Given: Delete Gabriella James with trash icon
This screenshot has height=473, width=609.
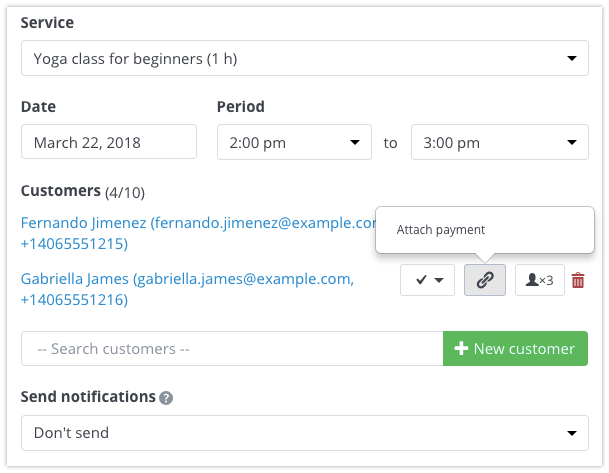Looking at the screenshot, I should click(x=578, y=280).
